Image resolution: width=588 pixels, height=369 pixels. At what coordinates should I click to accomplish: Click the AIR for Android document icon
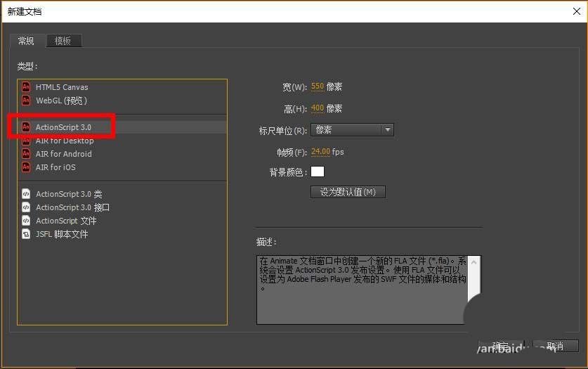tap(26, 154)
